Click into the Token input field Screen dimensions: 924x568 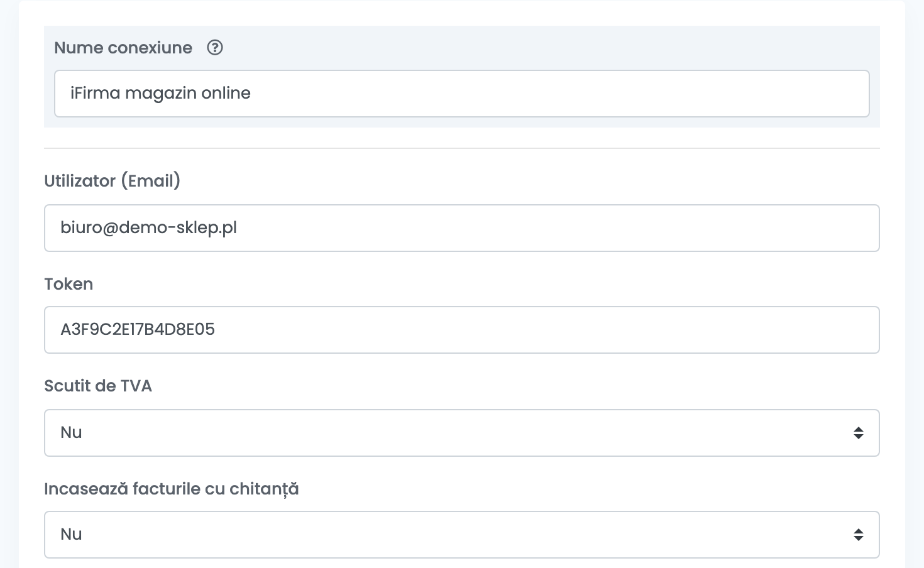pos(462,330)
